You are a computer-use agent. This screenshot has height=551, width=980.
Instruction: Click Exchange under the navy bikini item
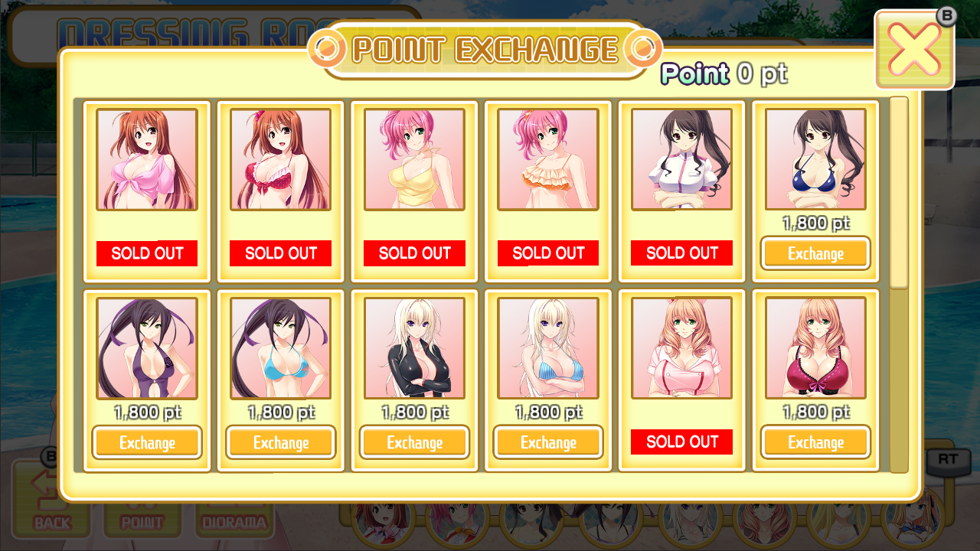pos(815,253)
